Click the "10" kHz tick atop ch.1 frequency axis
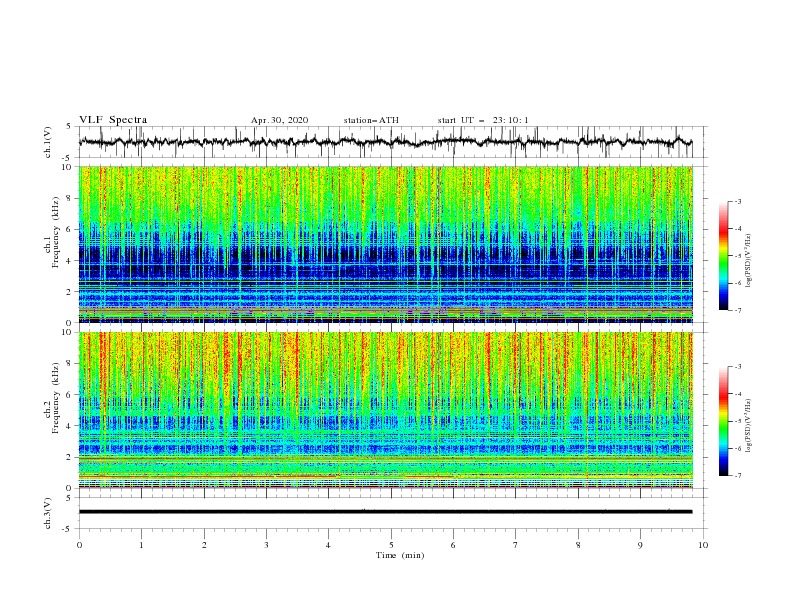 (67, 167)
